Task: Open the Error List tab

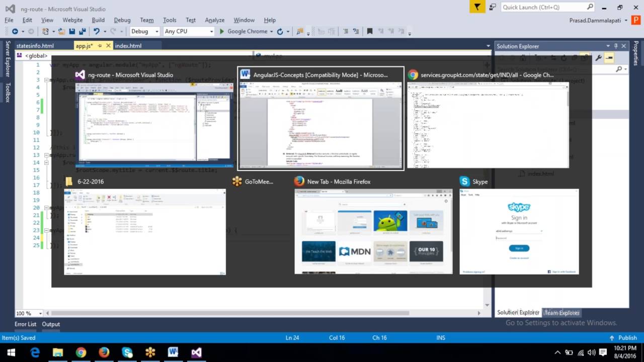Action: (25, 324)
